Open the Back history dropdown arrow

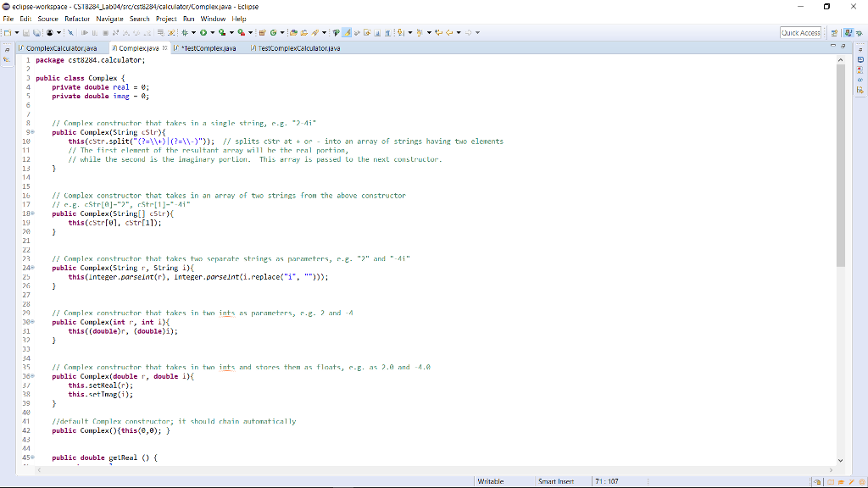[459, 31]
